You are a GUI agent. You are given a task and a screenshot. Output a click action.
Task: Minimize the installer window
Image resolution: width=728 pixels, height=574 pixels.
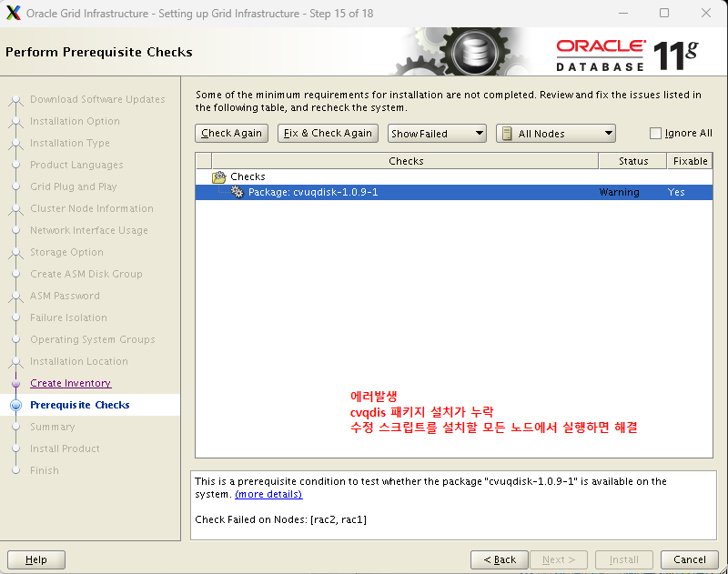(x=623, y=13)
